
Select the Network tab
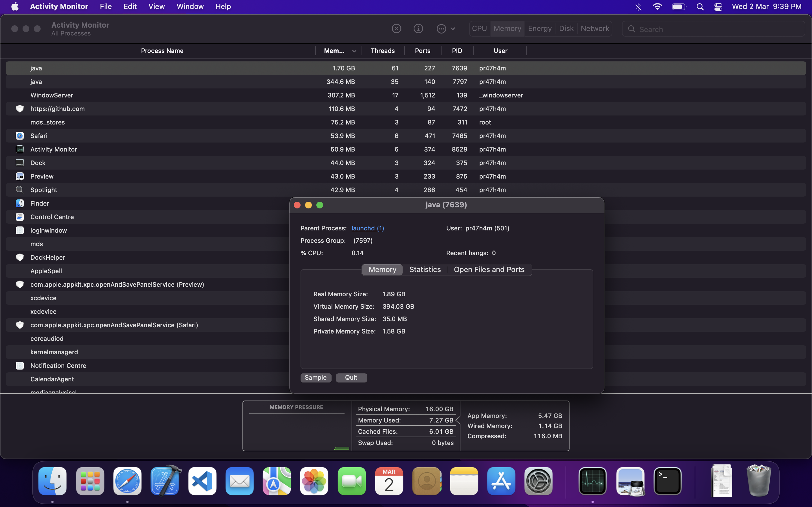click(595, 29)
